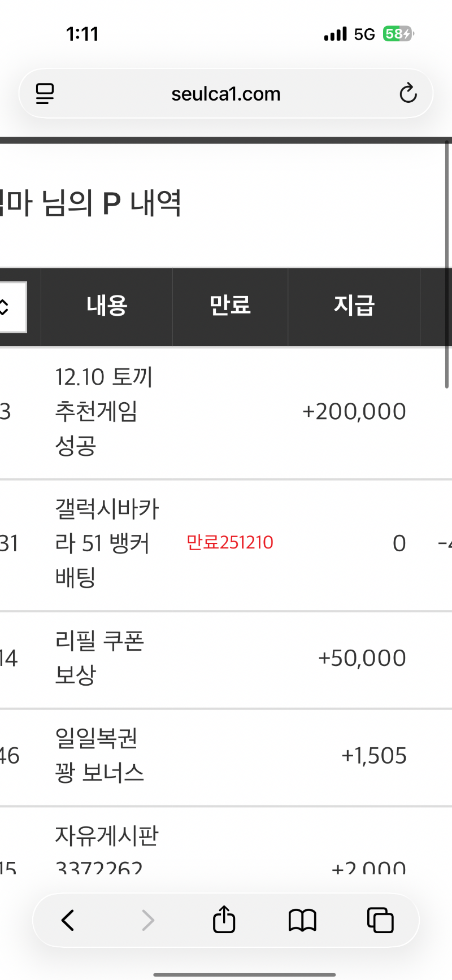Screen dimensions: 452x980
Task: Tap the address bar showing seulca1.com
Action: (x=225, y=94)
